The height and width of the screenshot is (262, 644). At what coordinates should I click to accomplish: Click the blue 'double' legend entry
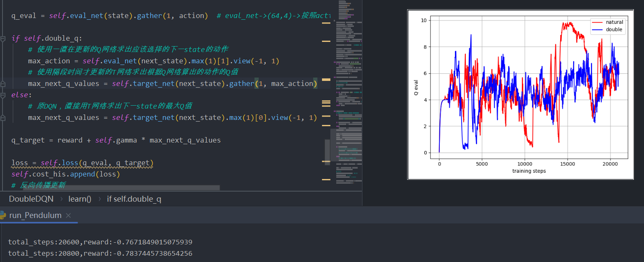[x=607, y=29]
